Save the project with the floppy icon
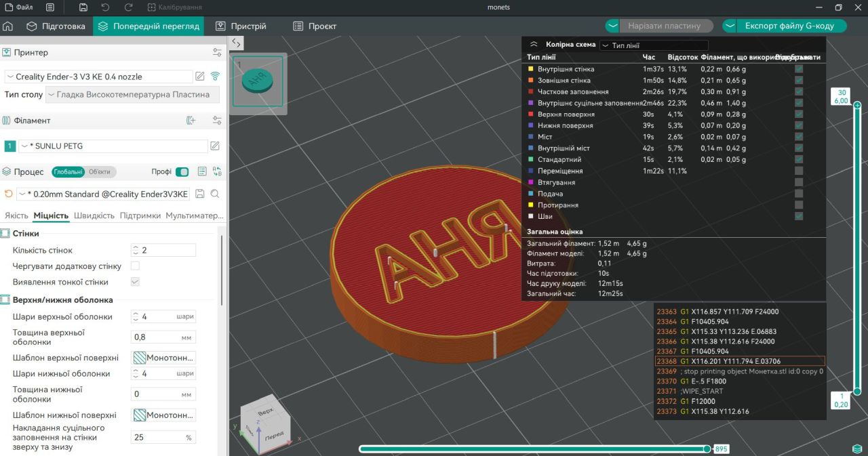The width and height of the screenshot is (868, 456). 83,7
